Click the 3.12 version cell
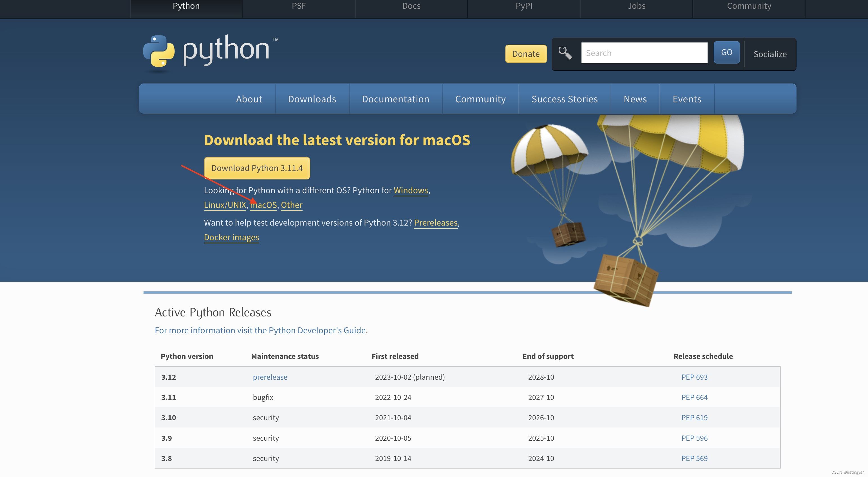Image resolution: width=868 pixels, height=477 pixels. point(169,377)
